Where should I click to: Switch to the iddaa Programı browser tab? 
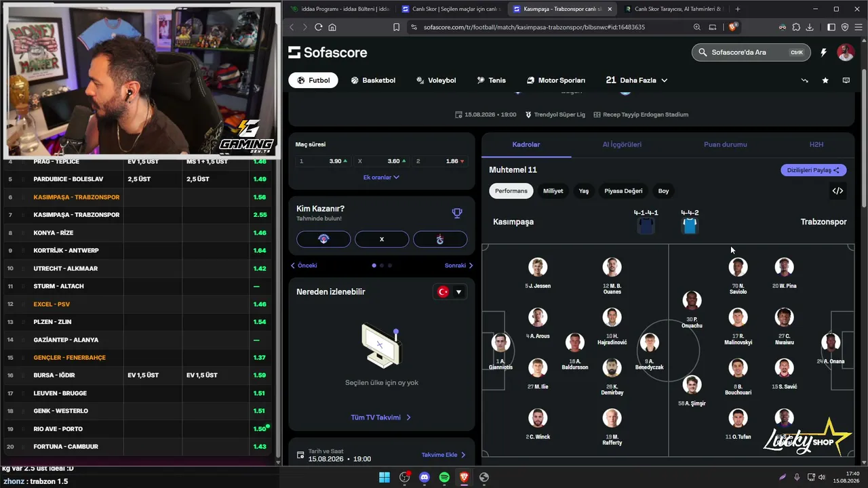click(340, 9)
